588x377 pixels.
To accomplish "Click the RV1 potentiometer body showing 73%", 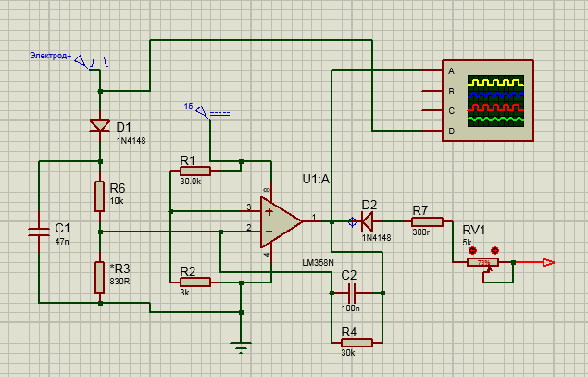I will (x=482, y=263).
